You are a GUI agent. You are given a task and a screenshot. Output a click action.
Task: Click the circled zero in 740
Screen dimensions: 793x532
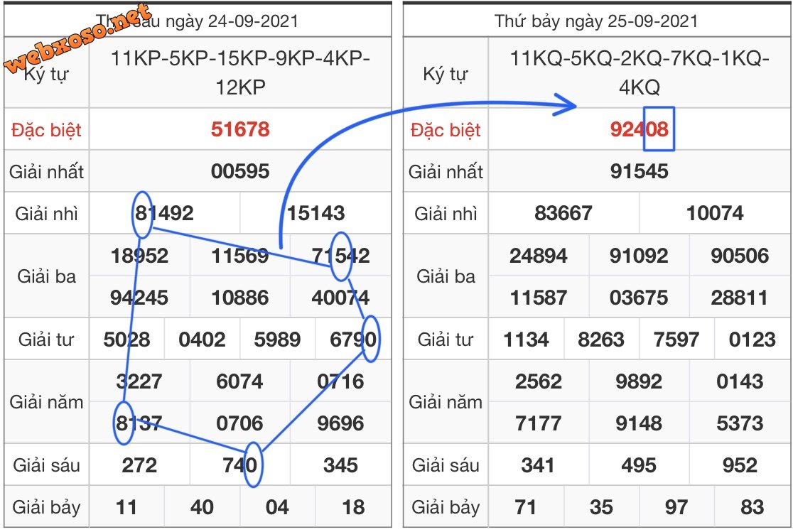[x=252, y=465]
